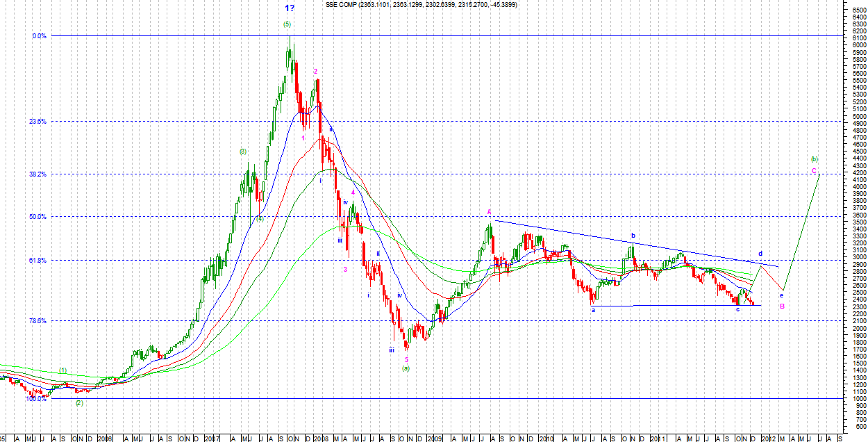Select the 23.6% Fibonacci retracement label
Image resolution: width=868 pixels, height=442 pixels.
click(37, 121)
